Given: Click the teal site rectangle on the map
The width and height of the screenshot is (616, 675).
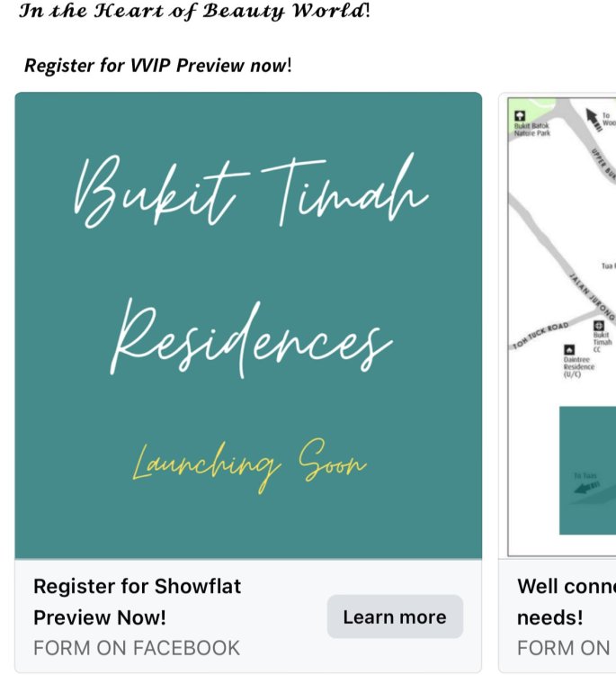Looking at the screenshot, I should pos(587,470).
